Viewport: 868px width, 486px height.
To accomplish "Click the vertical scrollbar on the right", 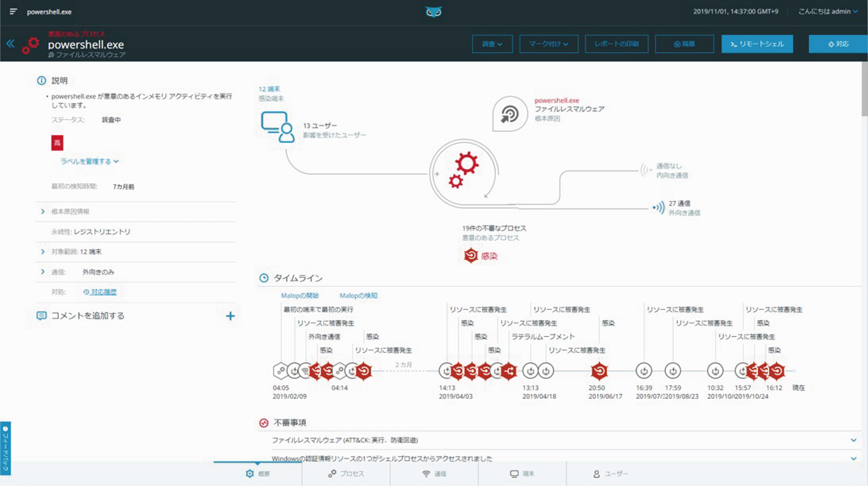I will [x=865, y=89].
